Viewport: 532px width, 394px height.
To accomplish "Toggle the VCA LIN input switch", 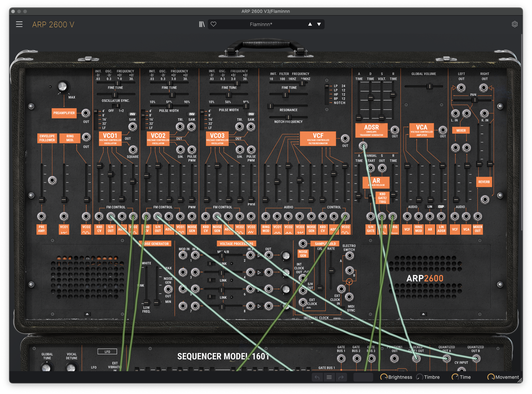I will coord(430,207).
